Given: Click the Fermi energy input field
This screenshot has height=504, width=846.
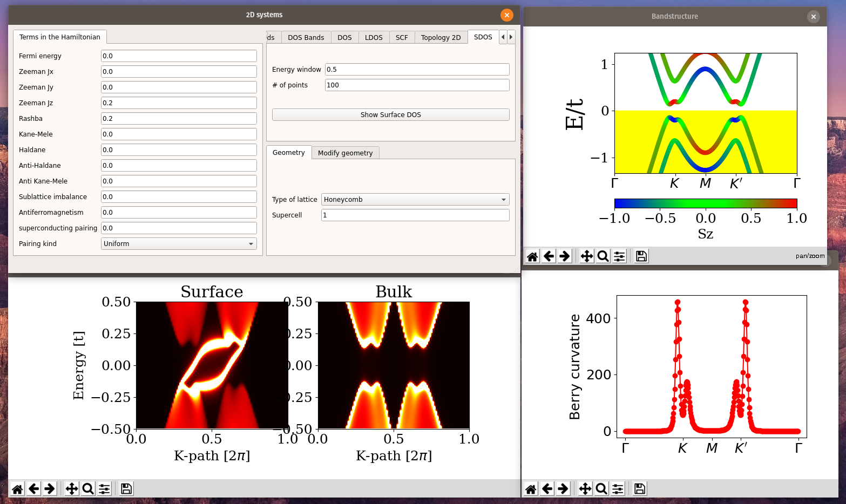Looking at the screenshot, I should [x=179, y=56].
